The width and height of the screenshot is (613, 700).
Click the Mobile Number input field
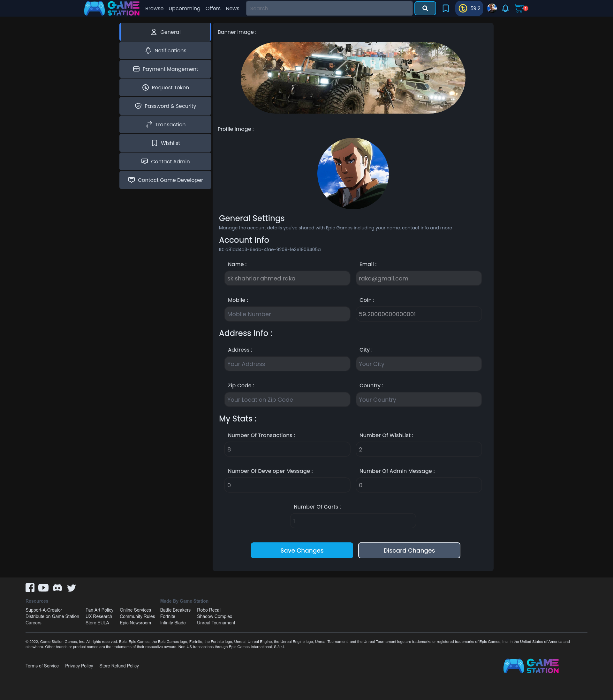[x=287, y=314]
